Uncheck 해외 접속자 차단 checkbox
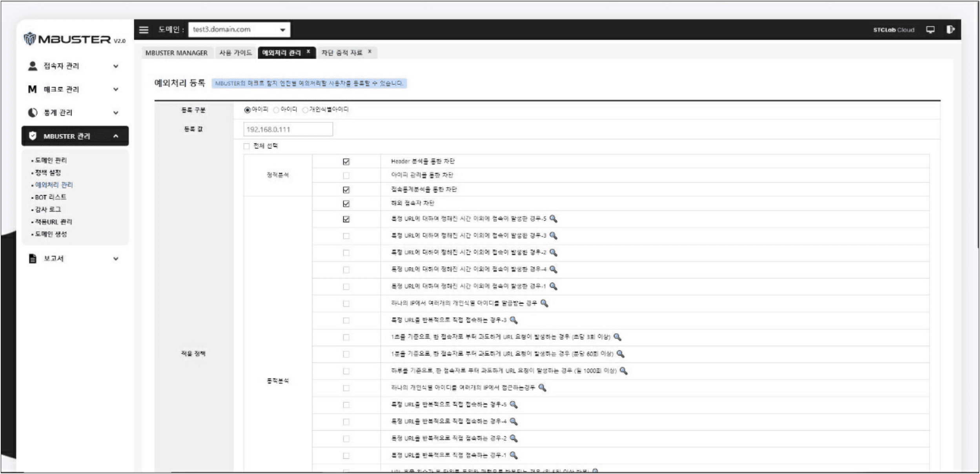Screen dimensions: 980x474 [x=346, y=204]
